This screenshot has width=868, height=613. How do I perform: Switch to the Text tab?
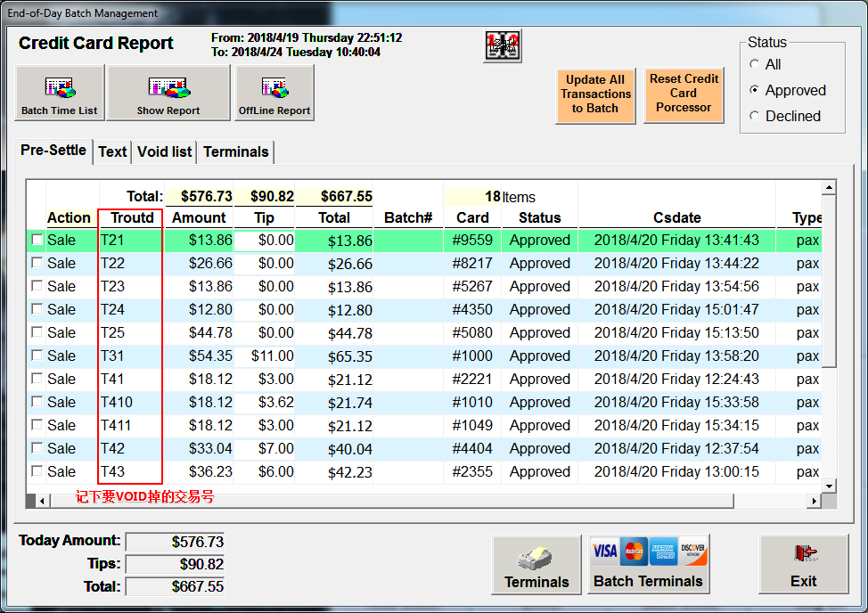coord(112,151)
